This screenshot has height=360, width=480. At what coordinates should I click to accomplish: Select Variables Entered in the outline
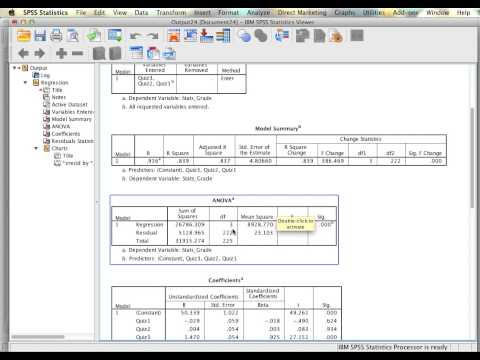pos(73,112)
